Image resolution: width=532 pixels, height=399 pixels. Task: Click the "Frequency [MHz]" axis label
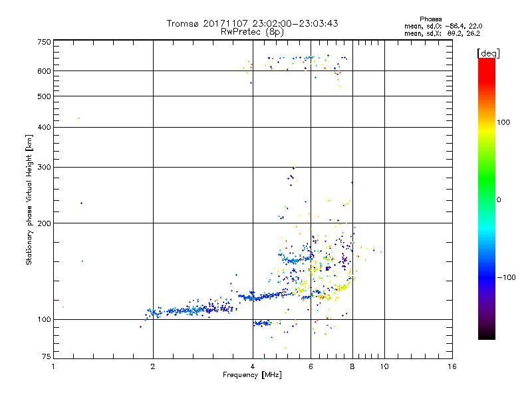pyautogui.click(x=252, y=375)
